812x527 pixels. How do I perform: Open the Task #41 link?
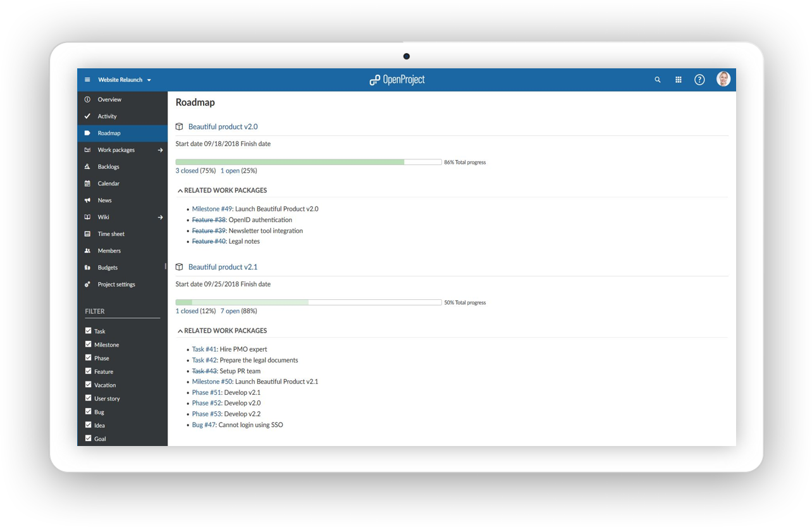[204, 349]
